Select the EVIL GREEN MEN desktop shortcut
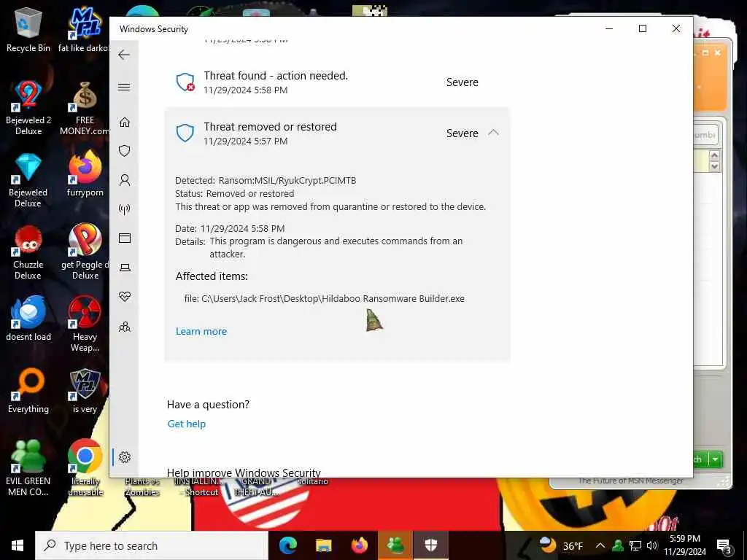This screenshot has width=747, height=560. point(28,467)
